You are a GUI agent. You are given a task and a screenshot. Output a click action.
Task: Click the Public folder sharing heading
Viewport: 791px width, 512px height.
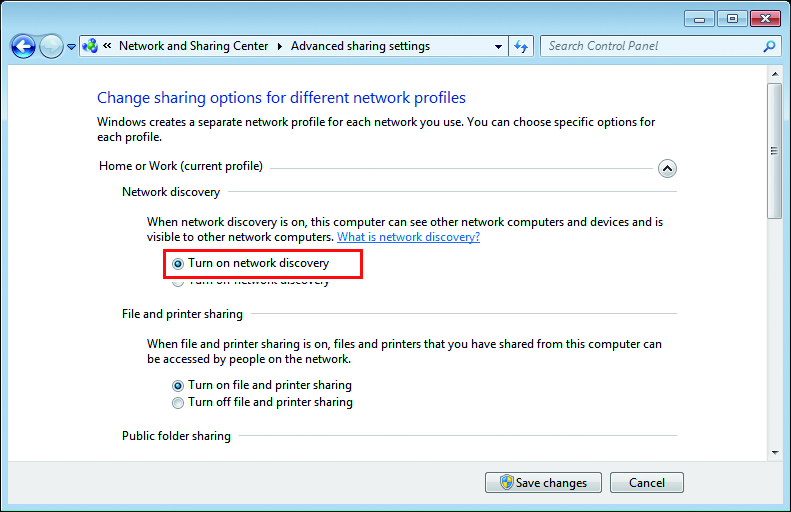click(x=176, y=436)
